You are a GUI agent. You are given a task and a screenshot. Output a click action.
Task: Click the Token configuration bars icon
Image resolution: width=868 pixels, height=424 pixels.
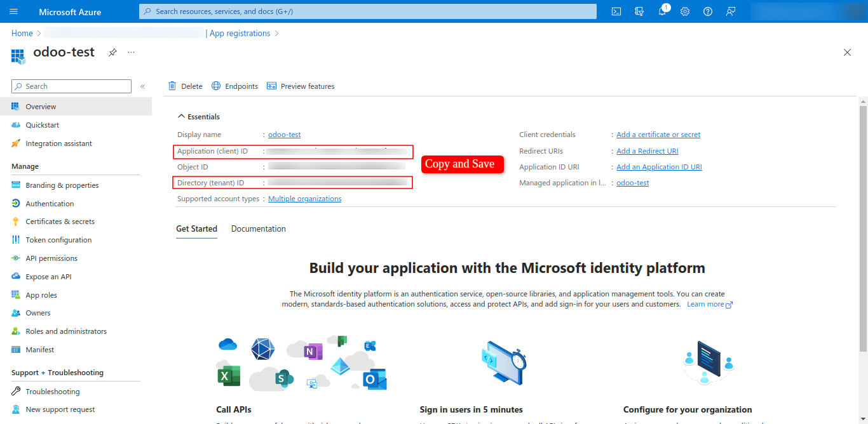16,240
